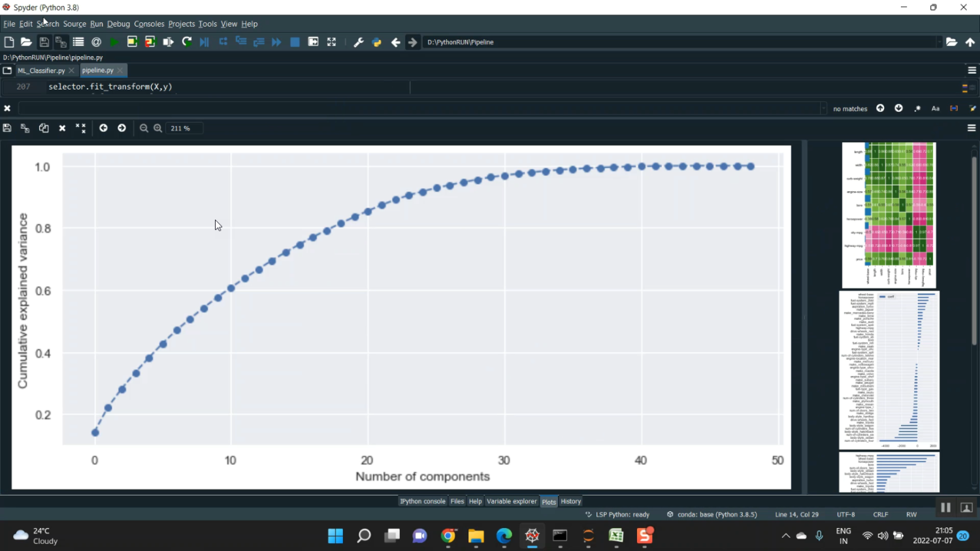
Task: Open Google Chrome from the taskbar
Action: click(448, 536)
